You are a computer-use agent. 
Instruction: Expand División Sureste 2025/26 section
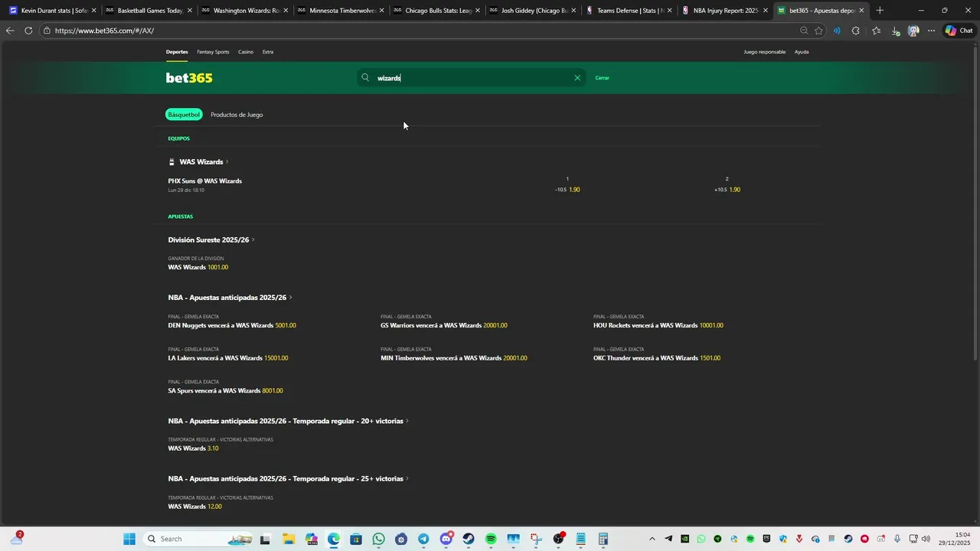pos(211,240)
